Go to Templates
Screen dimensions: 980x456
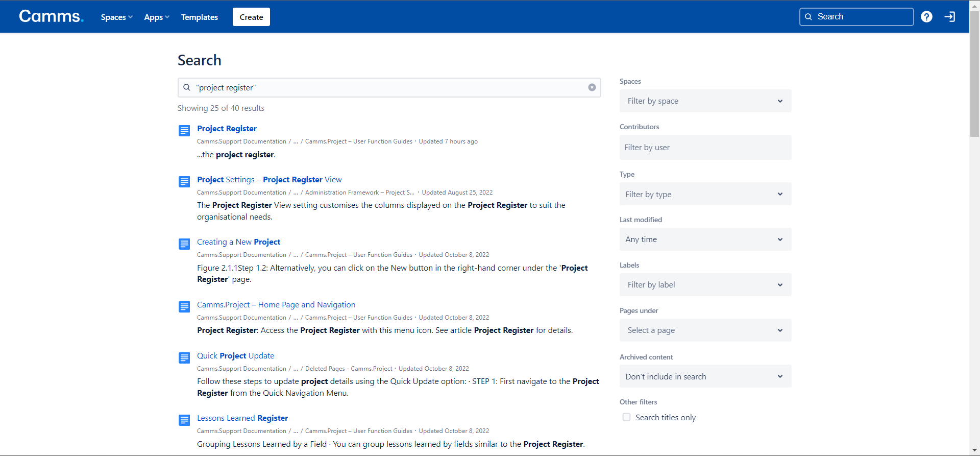(x=200, y=17)
